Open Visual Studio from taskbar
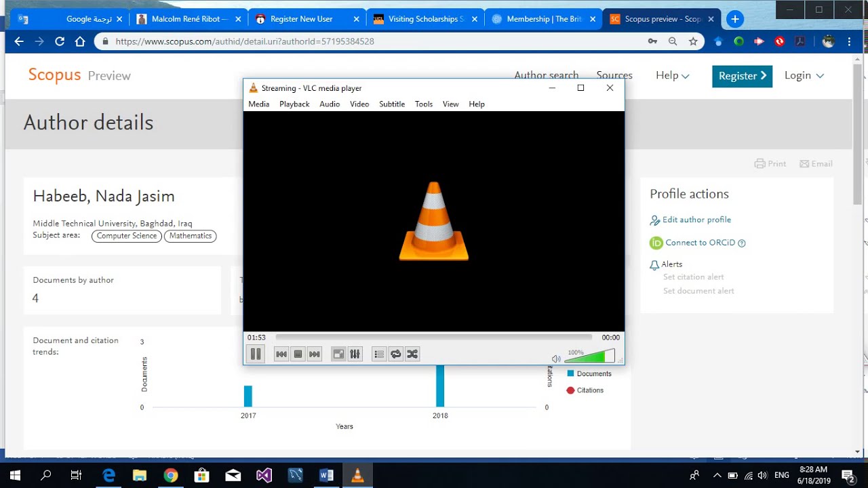Viewport: 868px width, 488px height. point(264,476)
